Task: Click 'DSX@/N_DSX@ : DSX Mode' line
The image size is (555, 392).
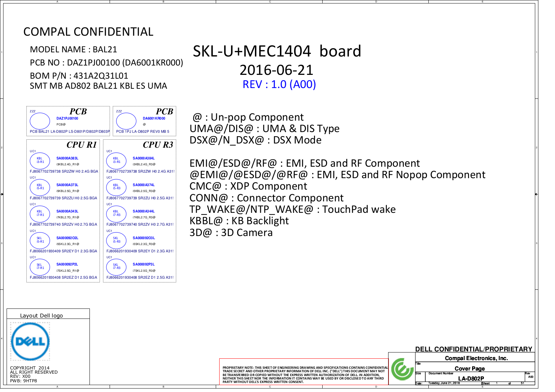Action: pyautogui.click(x=255, y=140)
